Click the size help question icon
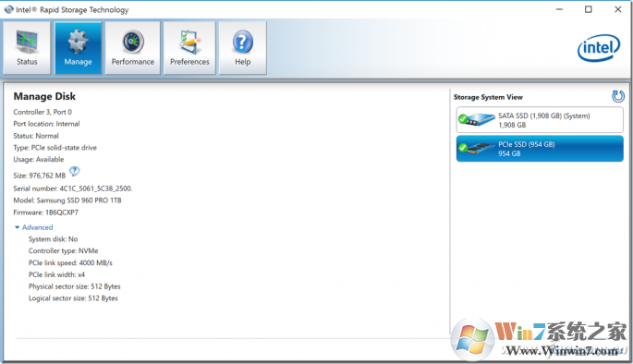Image resolution: width=633 pixels, height=364 pixels. pos(75,172)
